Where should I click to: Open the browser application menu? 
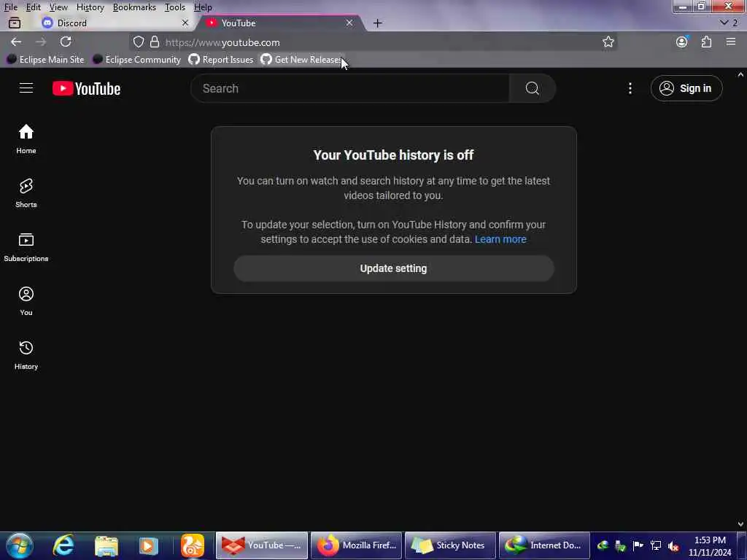click(x=731, y=42)
